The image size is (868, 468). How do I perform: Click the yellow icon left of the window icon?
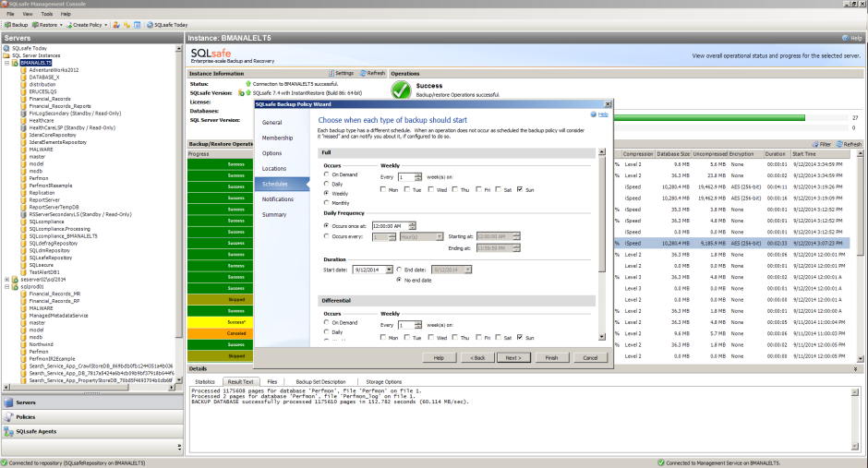pyautogui.click(x=127, y=25)
